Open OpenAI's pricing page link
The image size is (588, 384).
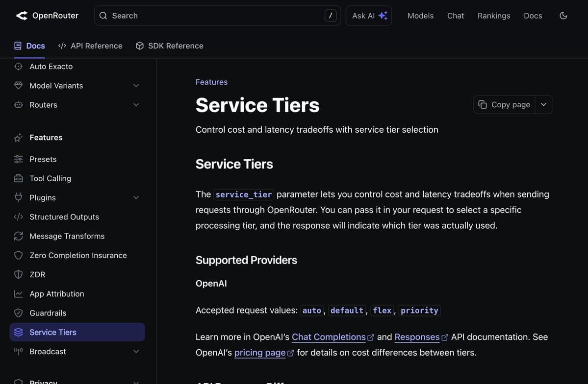259,352
